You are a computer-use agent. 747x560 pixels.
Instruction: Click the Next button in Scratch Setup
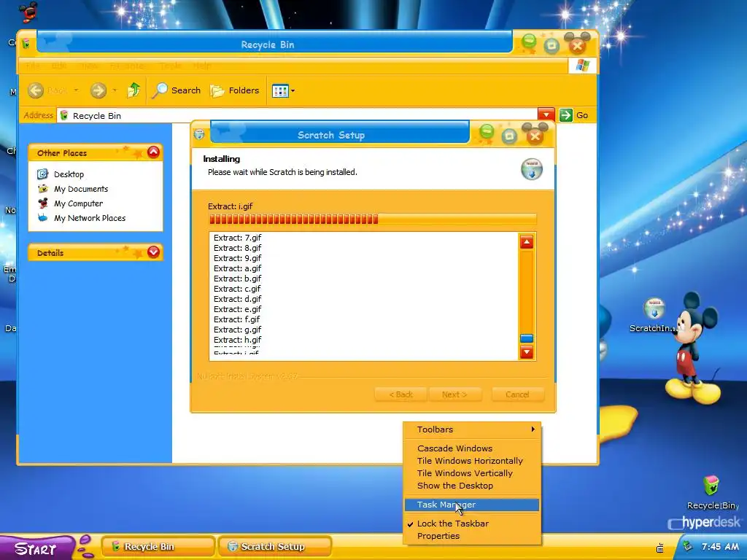(x=455, y=394)
